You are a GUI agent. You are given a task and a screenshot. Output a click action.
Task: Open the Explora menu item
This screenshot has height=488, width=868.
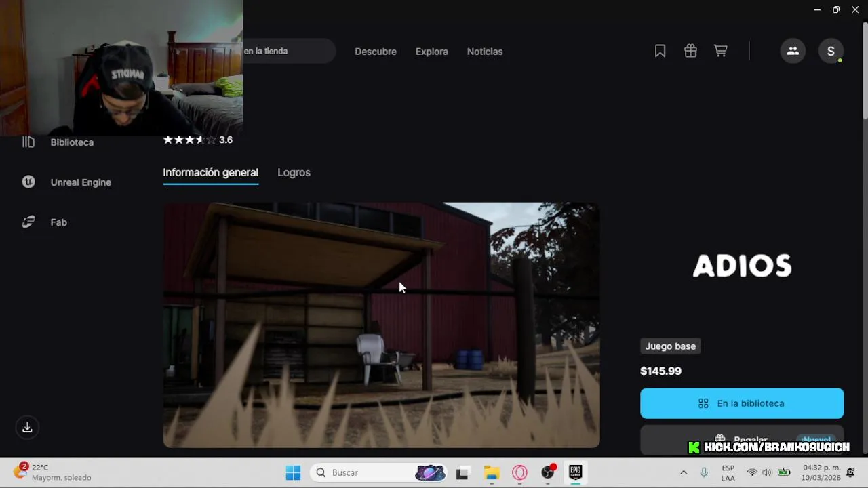click(x=432, y=52)
